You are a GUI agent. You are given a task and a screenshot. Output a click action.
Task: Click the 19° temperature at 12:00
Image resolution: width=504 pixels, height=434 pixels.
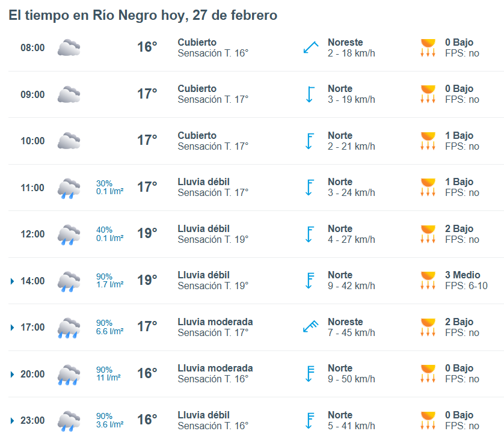147,234
